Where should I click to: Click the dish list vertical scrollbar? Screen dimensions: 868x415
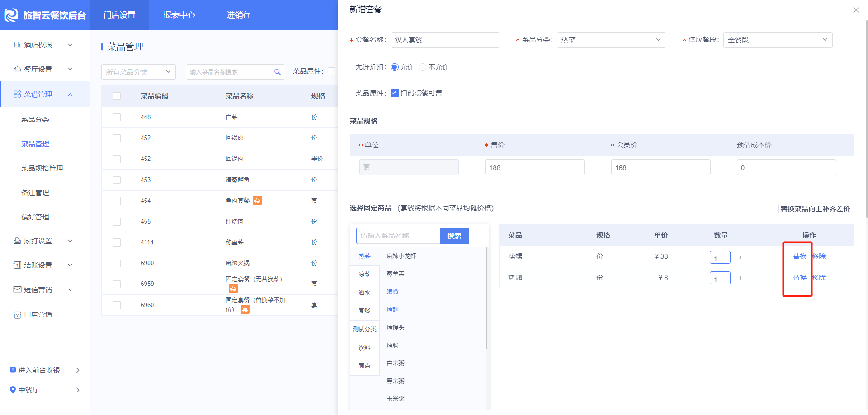point(486,298)
